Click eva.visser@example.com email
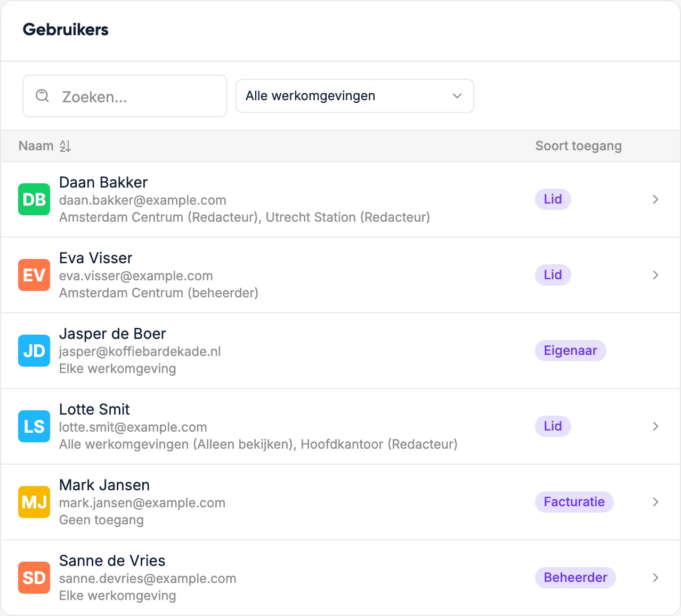 136,276
